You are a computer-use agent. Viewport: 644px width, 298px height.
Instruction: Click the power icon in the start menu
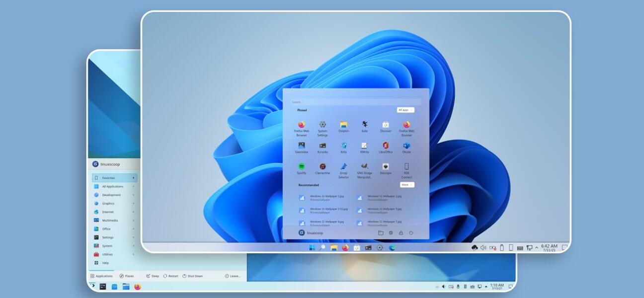410,232
